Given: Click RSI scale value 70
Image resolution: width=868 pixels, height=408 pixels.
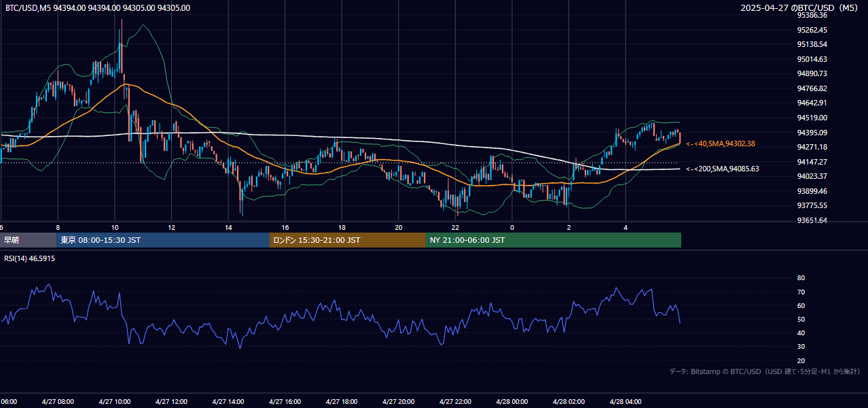Looking at the screenshot, I should click(801, 292).
